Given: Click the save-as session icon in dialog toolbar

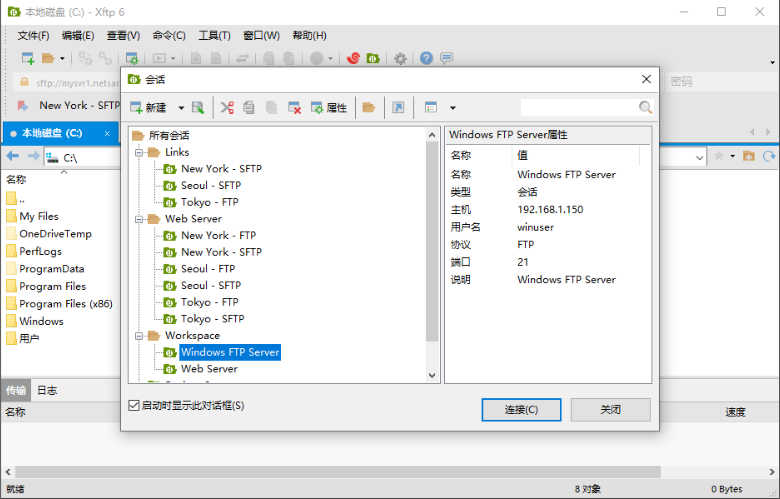Looking at the screenshot, I should pyautogui.click(x=198, y=107).
